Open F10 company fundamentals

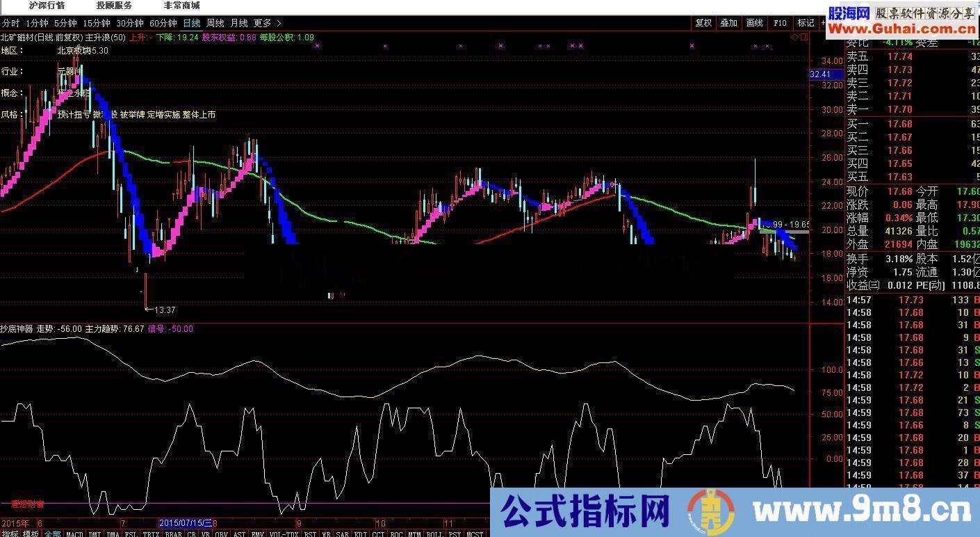tap(780, 22)
